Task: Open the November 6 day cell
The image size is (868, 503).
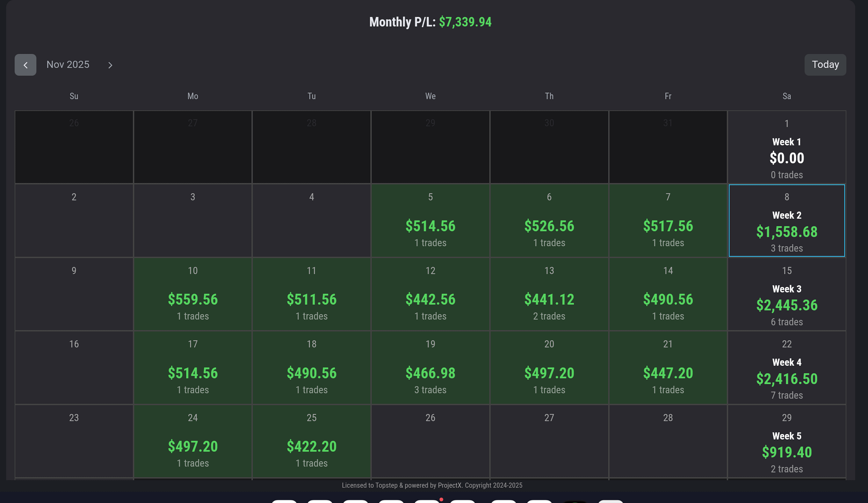Action: pos(549,220)
